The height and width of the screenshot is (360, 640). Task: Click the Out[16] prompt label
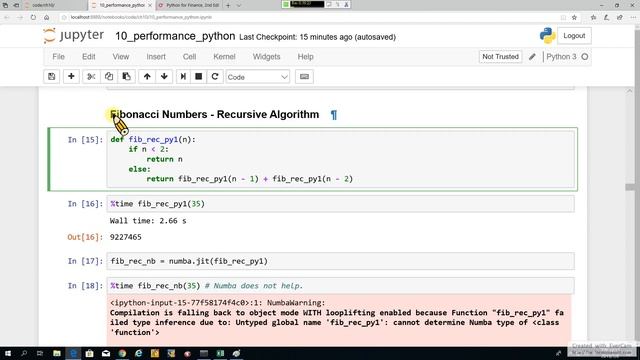tap(85, 237)
